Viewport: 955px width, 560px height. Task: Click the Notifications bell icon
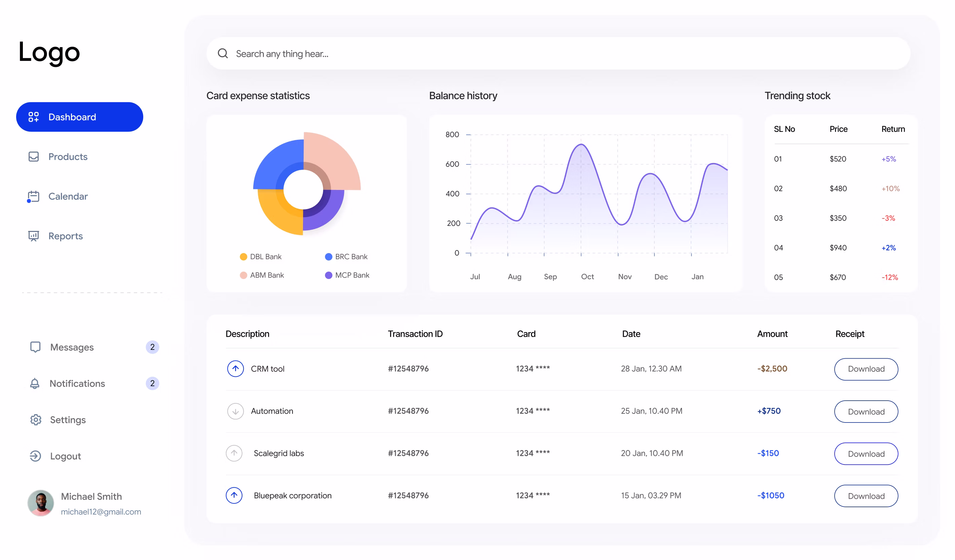[35, 384]
